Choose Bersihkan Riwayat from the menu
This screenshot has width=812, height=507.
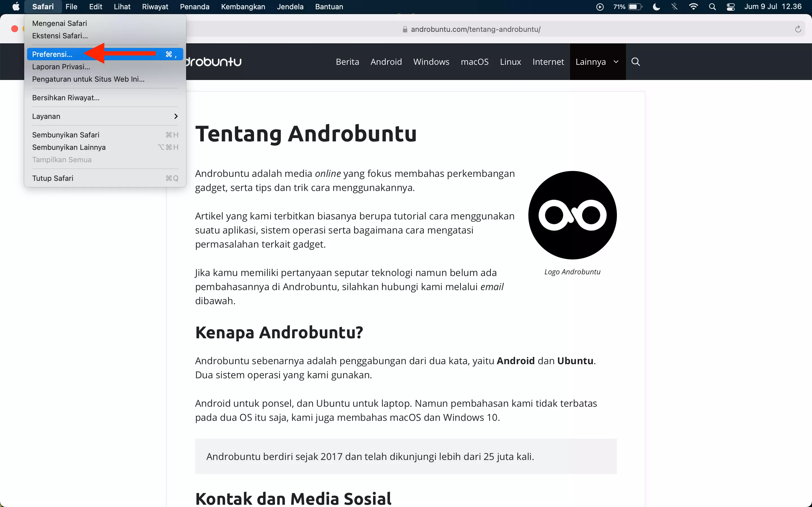tap(65, 97)
